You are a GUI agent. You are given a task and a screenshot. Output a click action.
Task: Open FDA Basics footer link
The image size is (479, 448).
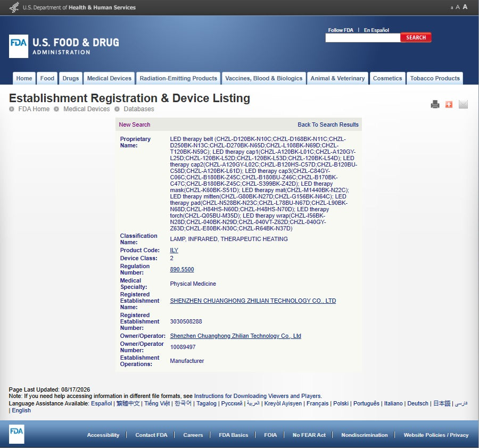point(234,435)
